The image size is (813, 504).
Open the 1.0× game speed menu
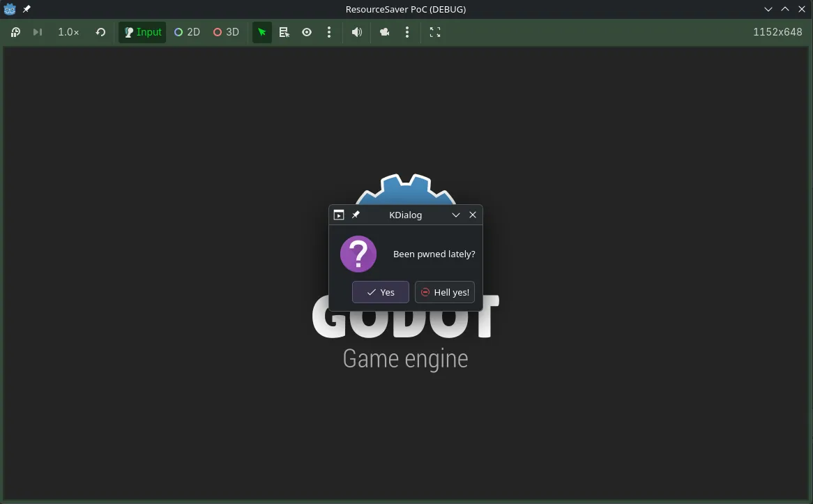pyautogui.click(x=68, y=32)
